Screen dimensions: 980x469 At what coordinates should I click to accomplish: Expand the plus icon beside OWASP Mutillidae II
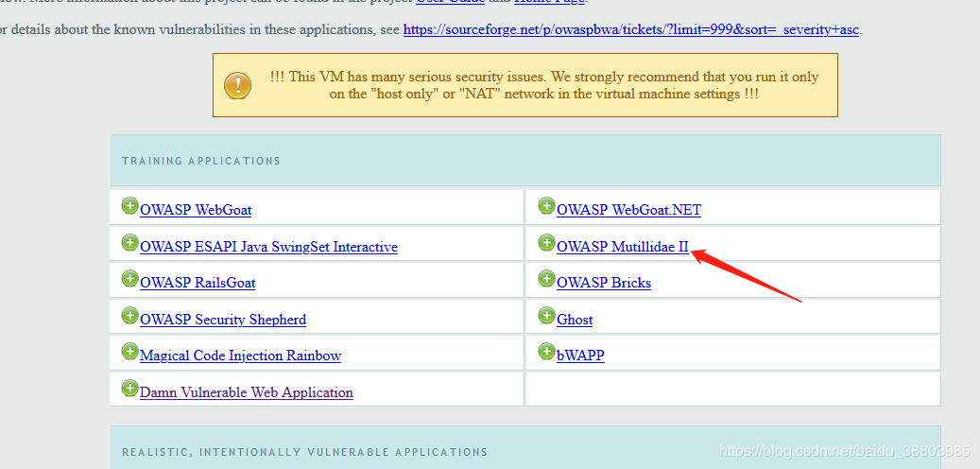click(546, 243)
